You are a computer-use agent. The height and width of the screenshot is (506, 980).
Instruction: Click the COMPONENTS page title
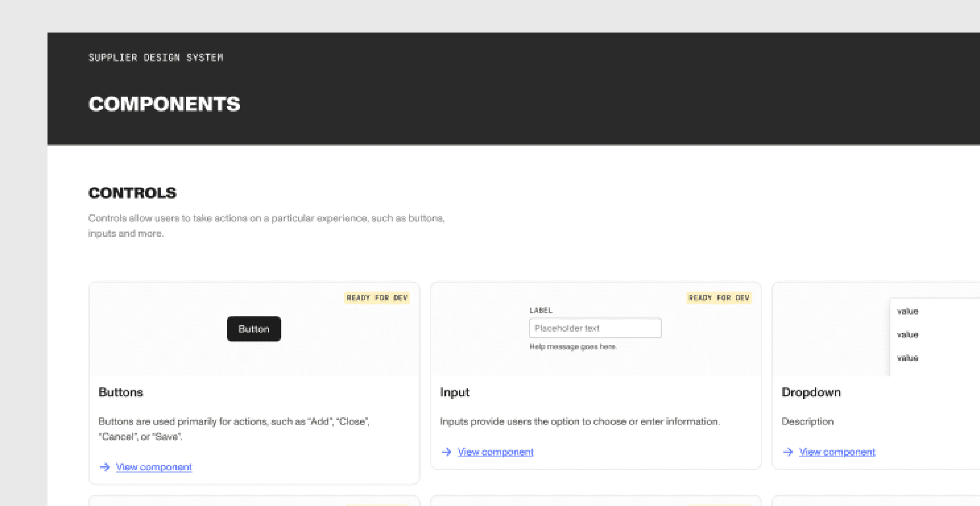pos(164,104)
